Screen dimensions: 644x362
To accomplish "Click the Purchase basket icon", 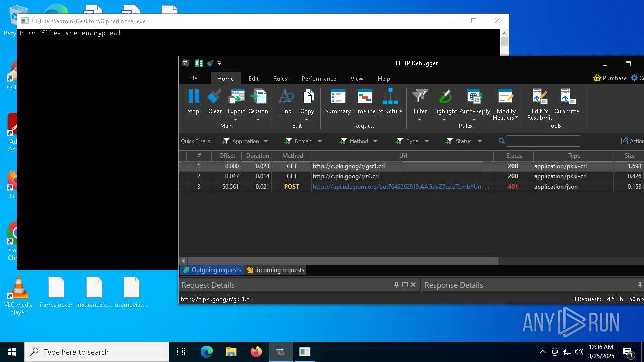I will click(x=597, y=78).
